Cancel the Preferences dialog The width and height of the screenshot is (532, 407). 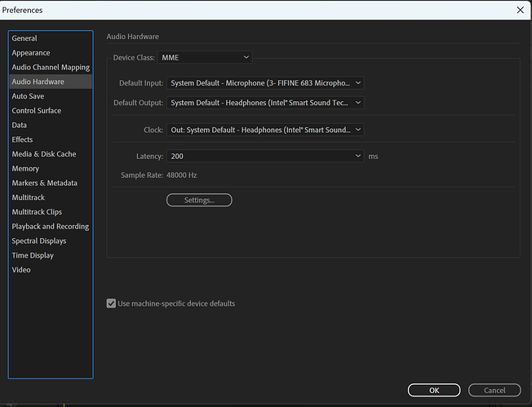coord(494,391)
